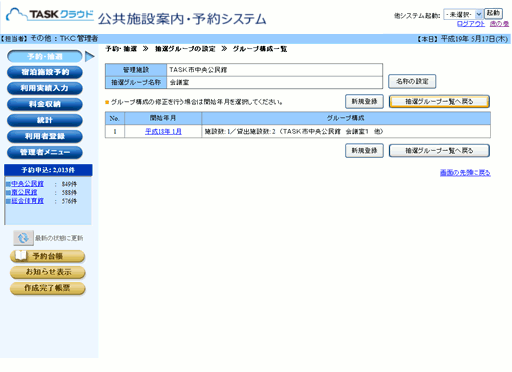
Task: Open the 平成18年 1月 start month link
Action: coord(163,132)
